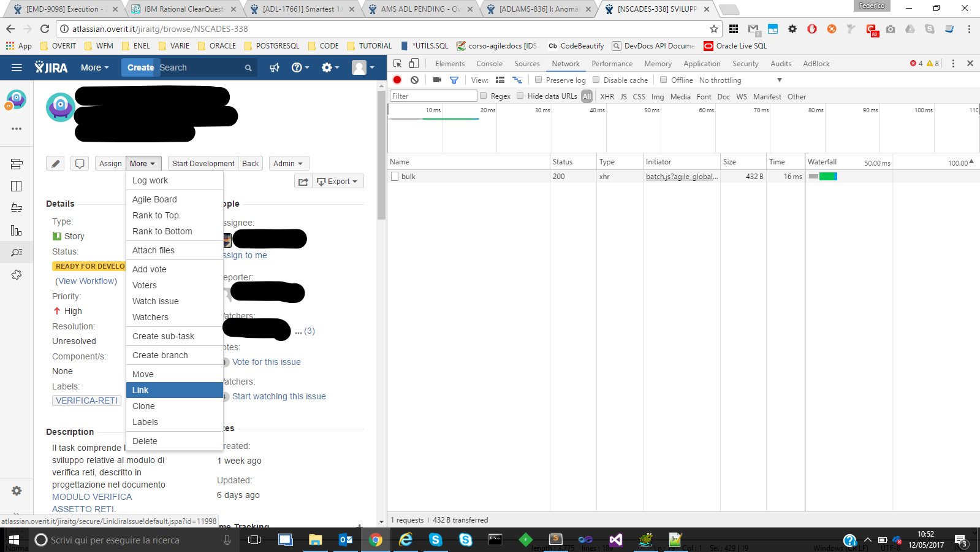Viewport: 980px width, 552px height.
Task: Choose Link from the More menu
Action: [x=175, y=390]
